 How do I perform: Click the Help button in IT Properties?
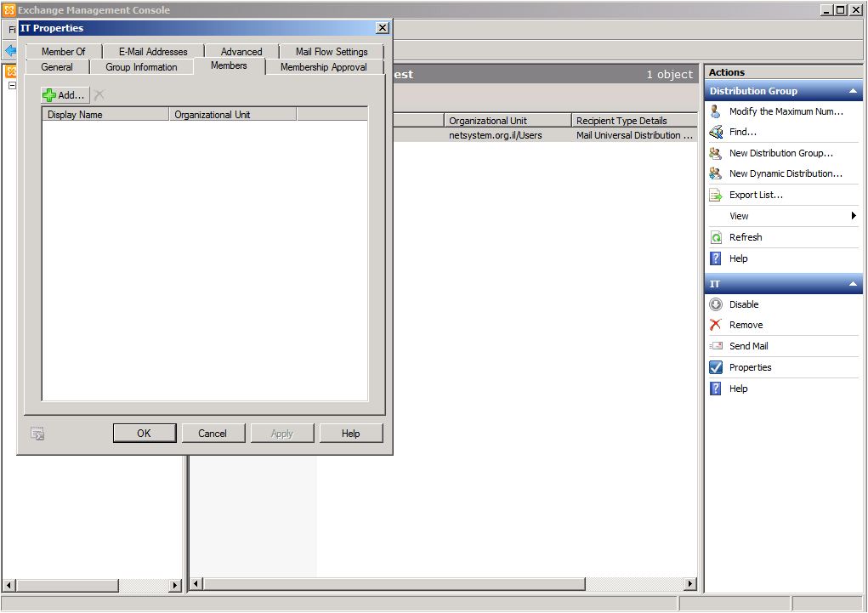(351, 433)
